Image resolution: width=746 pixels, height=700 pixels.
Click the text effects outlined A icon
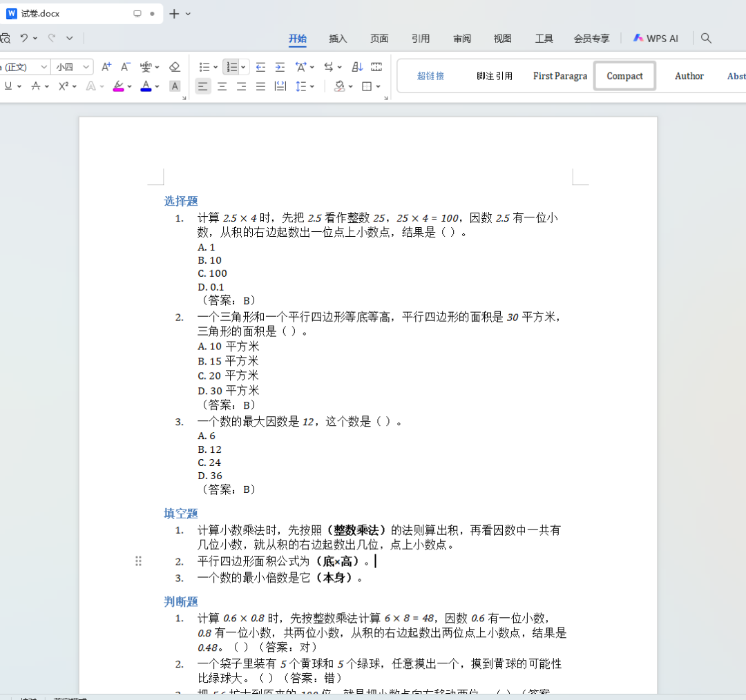coord(91,86)
